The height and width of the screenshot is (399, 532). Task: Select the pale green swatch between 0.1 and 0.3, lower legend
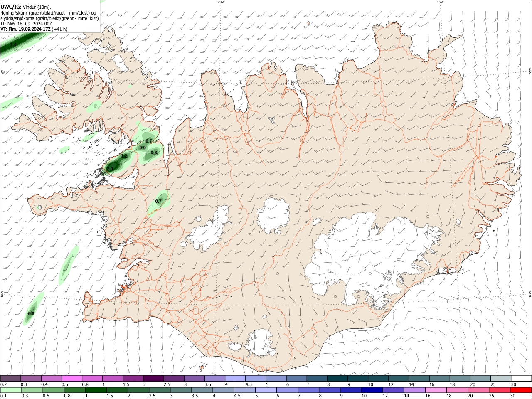(11, 390)
